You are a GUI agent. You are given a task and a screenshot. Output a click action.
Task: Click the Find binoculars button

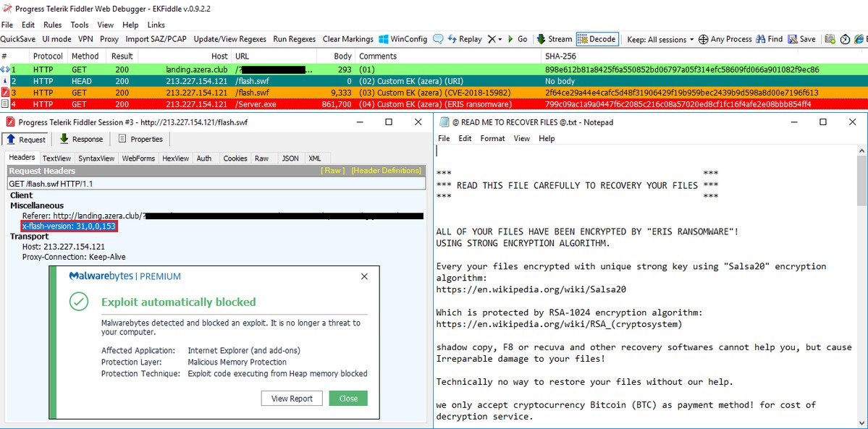[770, 39]
